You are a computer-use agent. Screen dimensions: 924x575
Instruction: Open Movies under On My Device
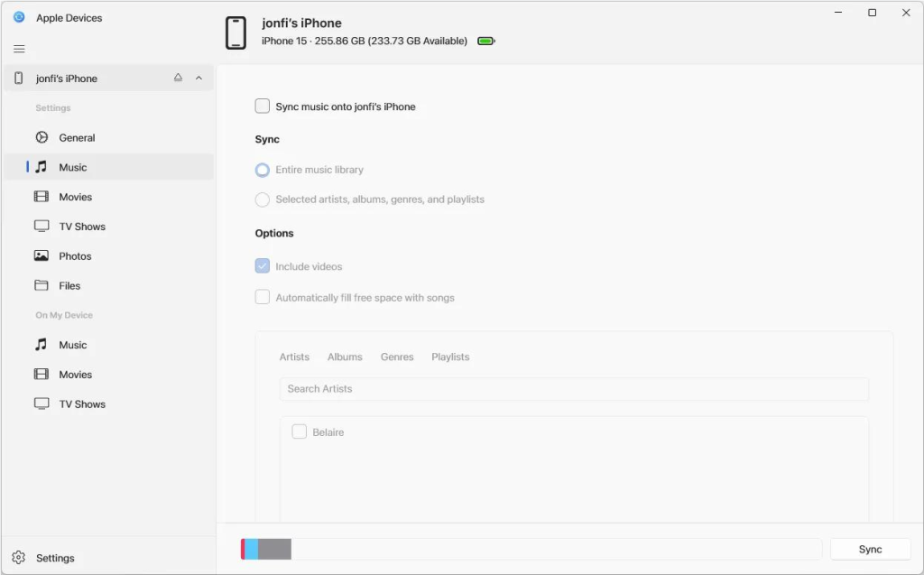[109, 375]
